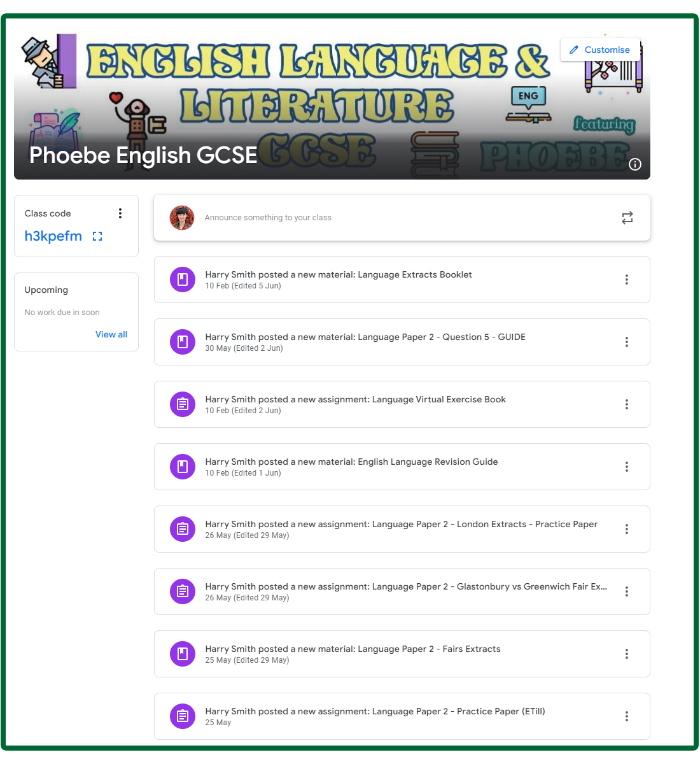Open Language Paper 2 - Fairs Extracts post

(x=402, y=654)
